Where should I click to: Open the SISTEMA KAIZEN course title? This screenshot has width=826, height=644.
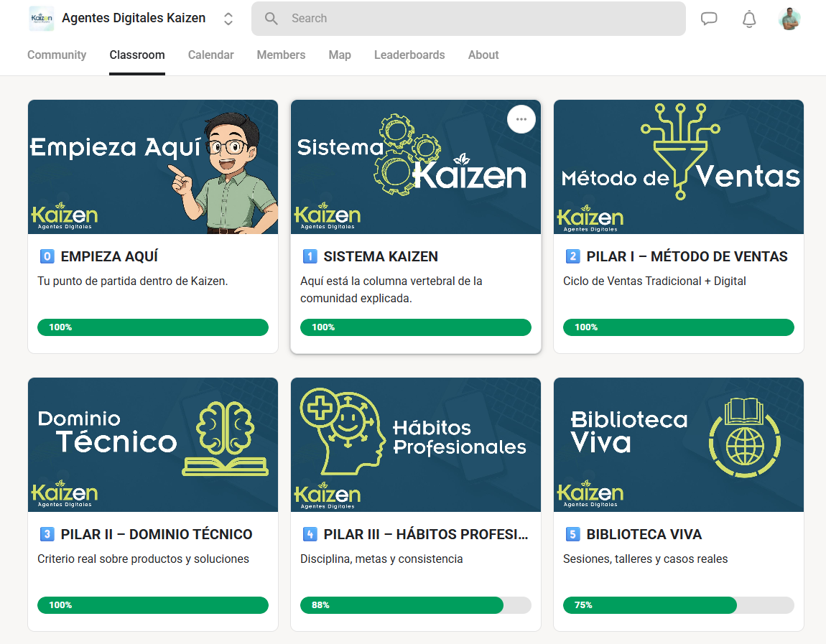381,256
